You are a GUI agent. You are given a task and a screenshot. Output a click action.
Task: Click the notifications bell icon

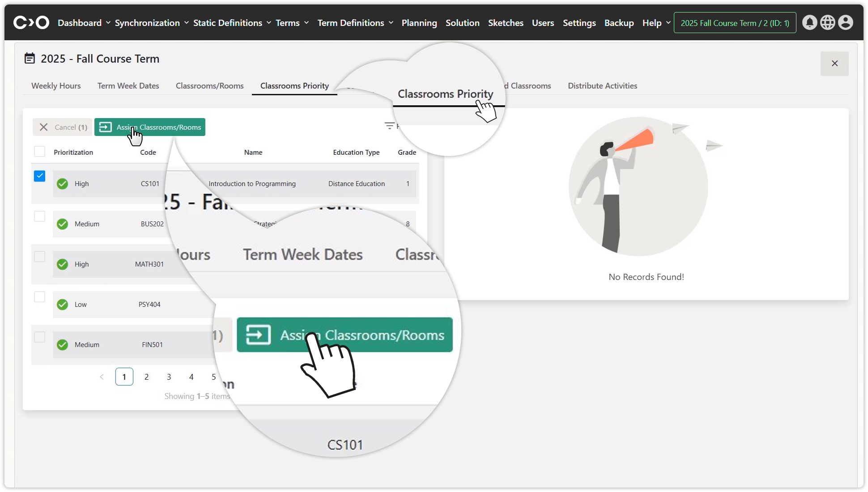809,22
